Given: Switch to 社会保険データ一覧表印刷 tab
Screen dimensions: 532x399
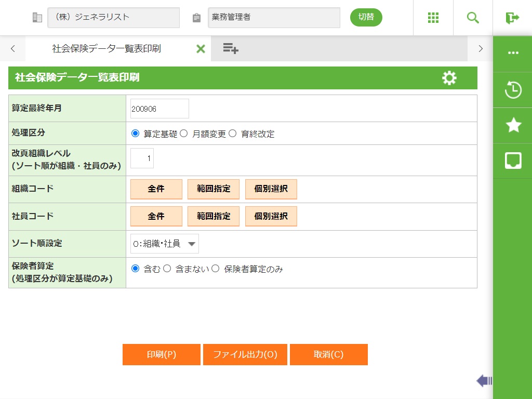Looking at the screenshot, I should tap(107, 49).
